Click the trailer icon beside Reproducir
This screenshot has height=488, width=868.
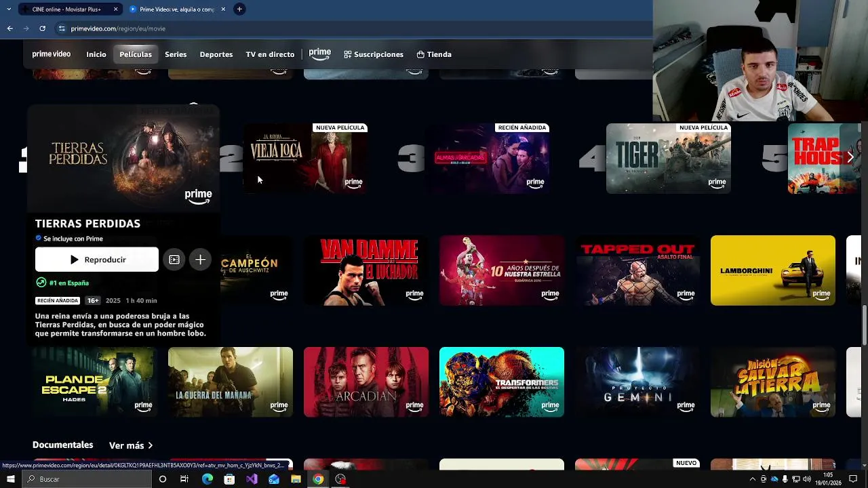click(174, 260)
